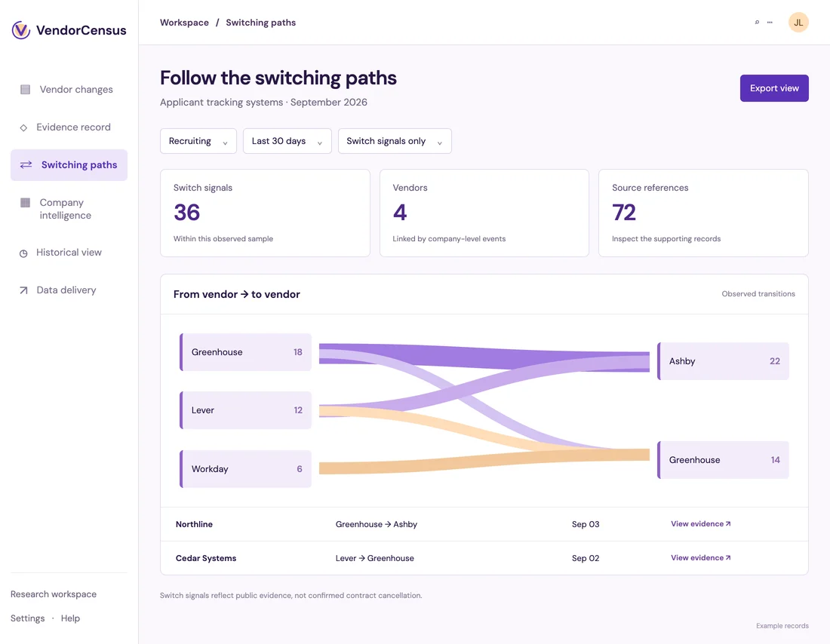
Task: View evidence for Cedar Systems
Action: coord(700,558)
